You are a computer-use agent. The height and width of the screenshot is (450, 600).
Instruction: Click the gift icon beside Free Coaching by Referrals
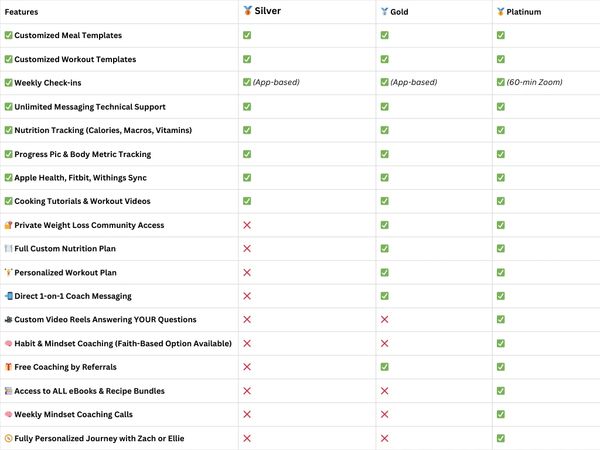click(8, 367)
